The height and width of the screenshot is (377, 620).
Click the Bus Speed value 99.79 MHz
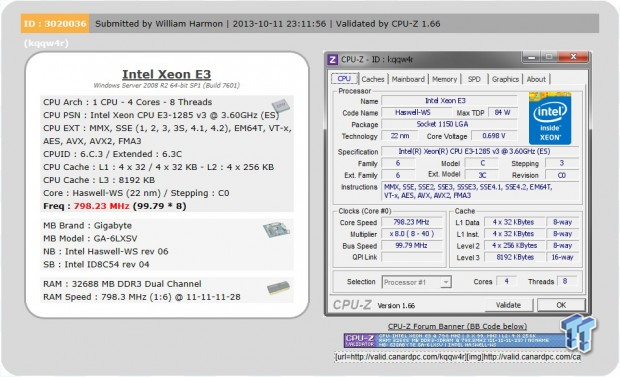click(x=411, y=245)
